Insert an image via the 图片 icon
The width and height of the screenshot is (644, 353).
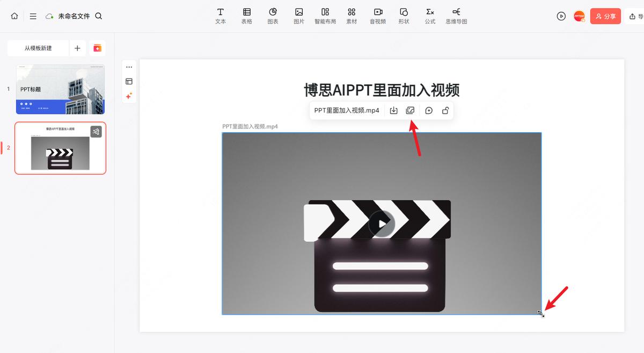tap(299, 15)
